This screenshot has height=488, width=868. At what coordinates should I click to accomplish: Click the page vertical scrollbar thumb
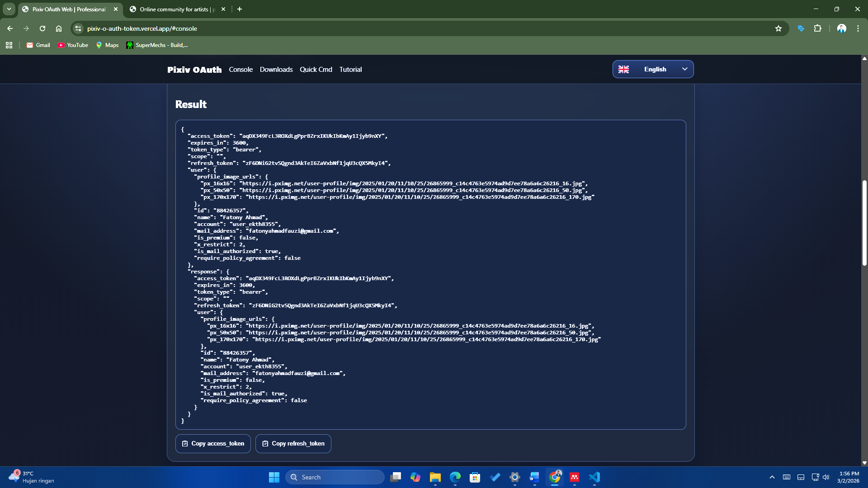(x=864, y=223)
